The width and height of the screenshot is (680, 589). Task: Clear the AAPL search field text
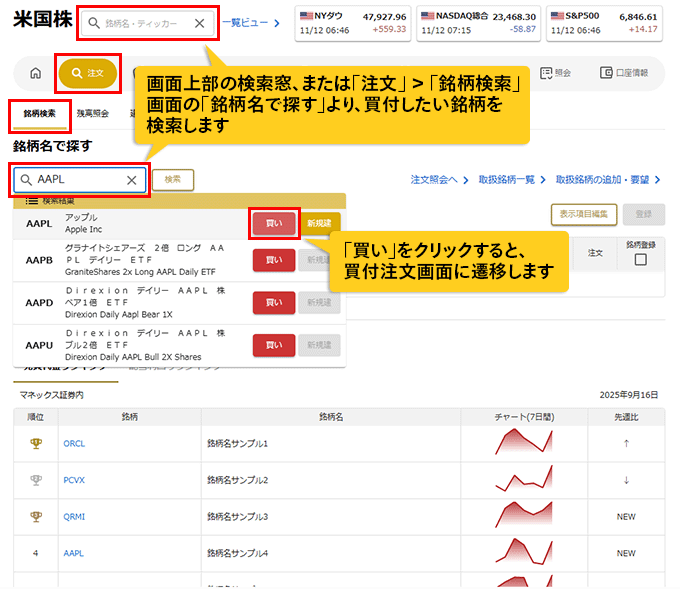(131, 180)
